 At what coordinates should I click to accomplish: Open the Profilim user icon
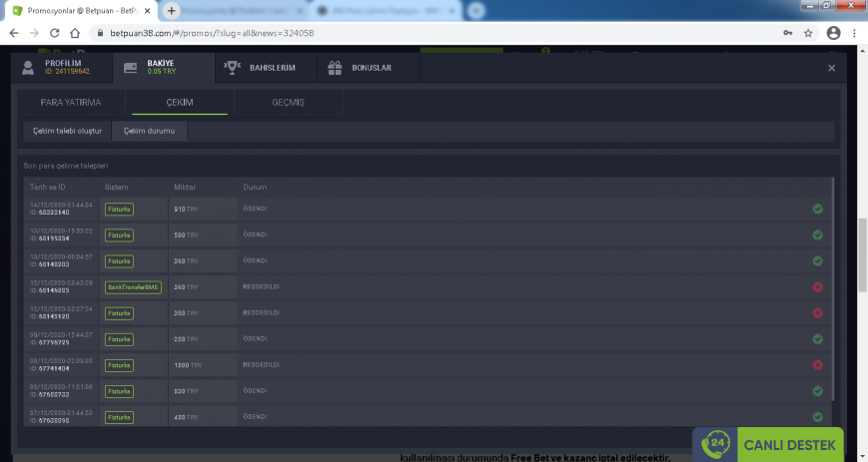28,68
